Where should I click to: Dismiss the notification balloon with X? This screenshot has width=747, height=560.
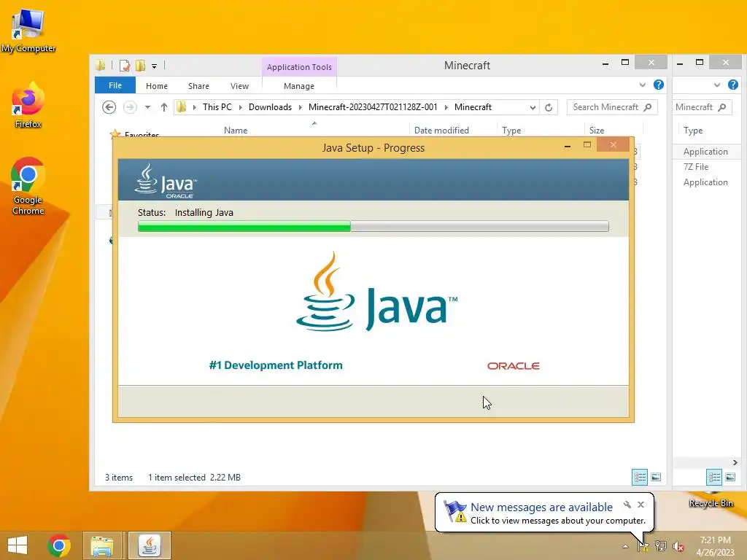point(640,505)
